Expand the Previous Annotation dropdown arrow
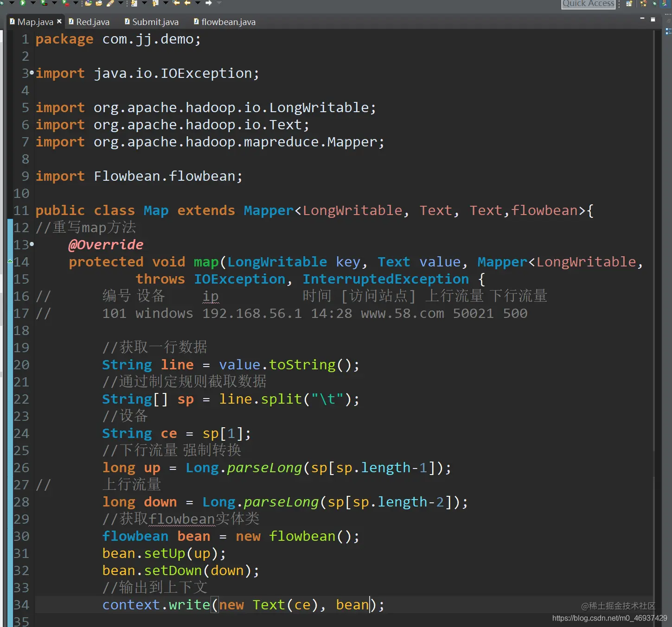Screen dimensions: 672x627 tap(166, 3)
